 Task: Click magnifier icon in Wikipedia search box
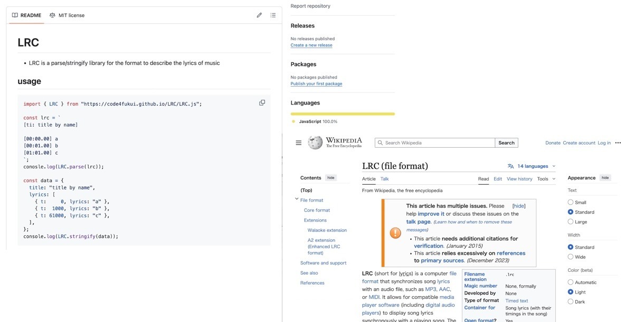(x=380, y=143)
